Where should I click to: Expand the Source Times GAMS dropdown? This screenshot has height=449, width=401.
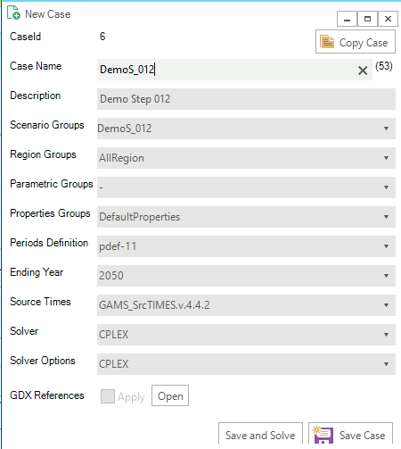coord(246,305)
